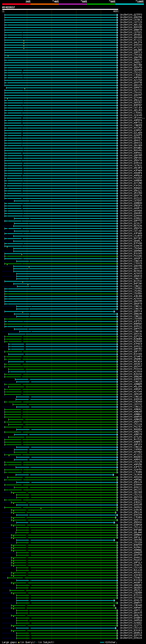Viewport: 146px width, 644px height.
Task: Select the UniRef100_A9X4U3 label
Action: (x=131, y=572)
